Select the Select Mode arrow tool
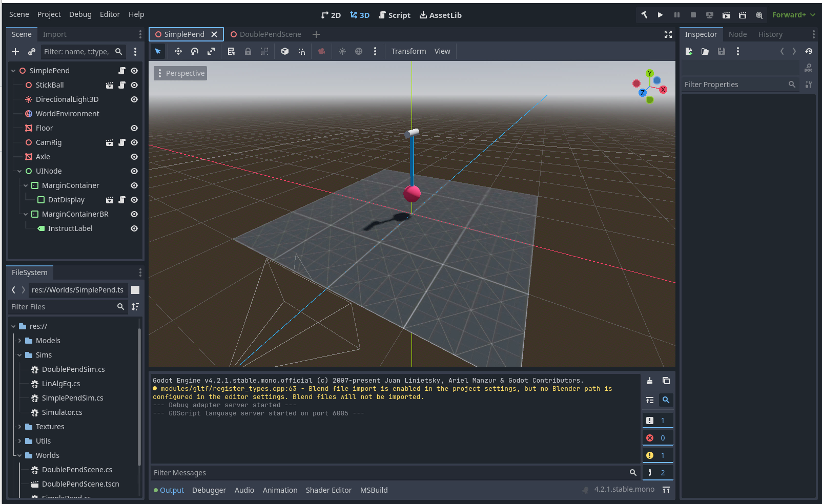The width and height of the screenshot is (822, 504). pyautogui.click(x=158, y=51)
